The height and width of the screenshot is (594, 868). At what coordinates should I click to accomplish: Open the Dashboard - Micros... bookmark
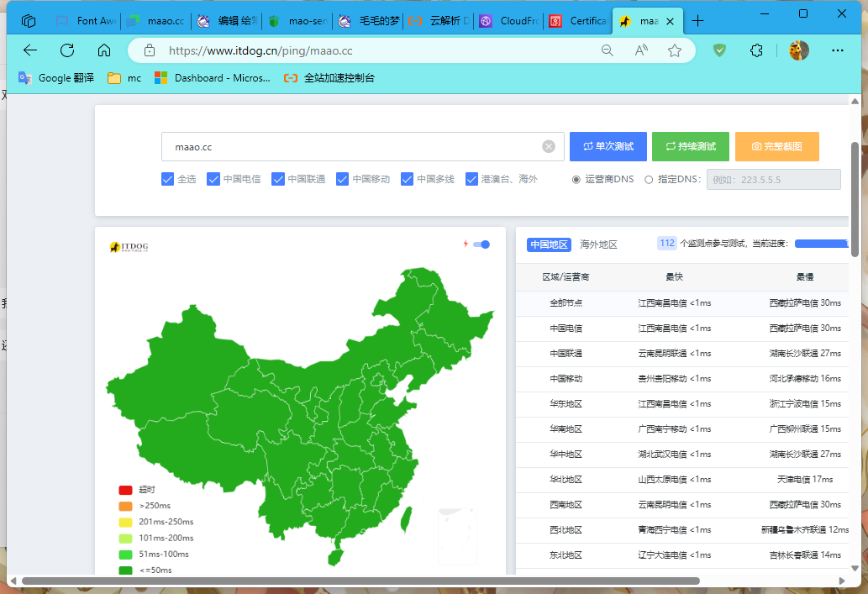click(x=213, y=78)
